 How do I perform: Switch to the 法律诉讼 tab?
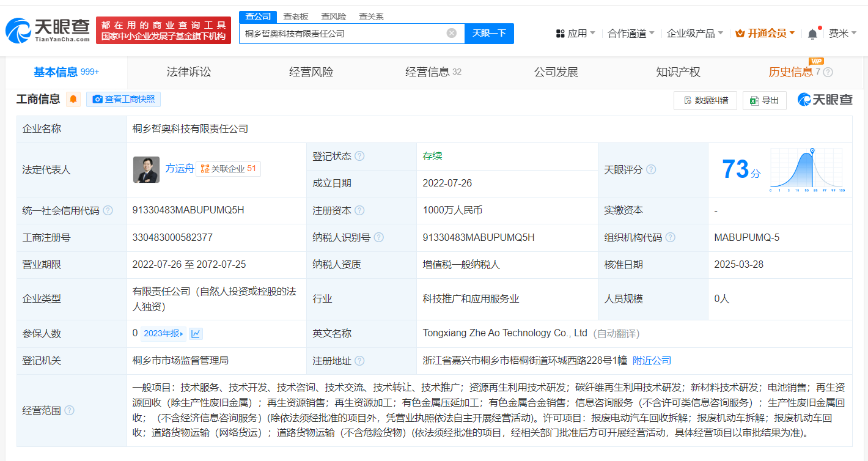tap(188, 72)
